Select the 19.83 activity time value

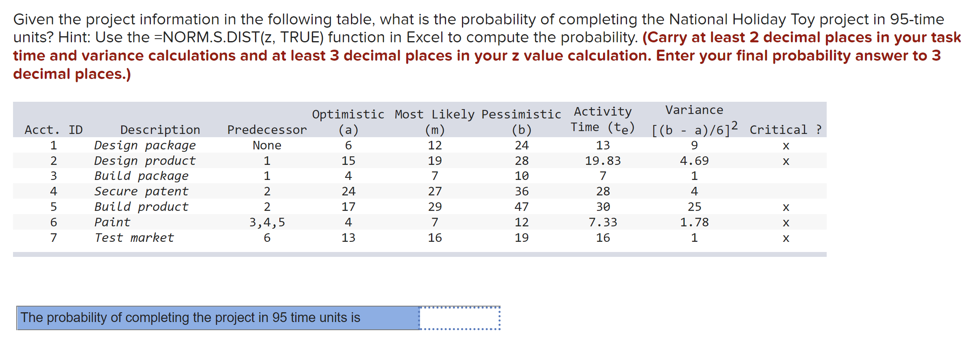[603, 160]
